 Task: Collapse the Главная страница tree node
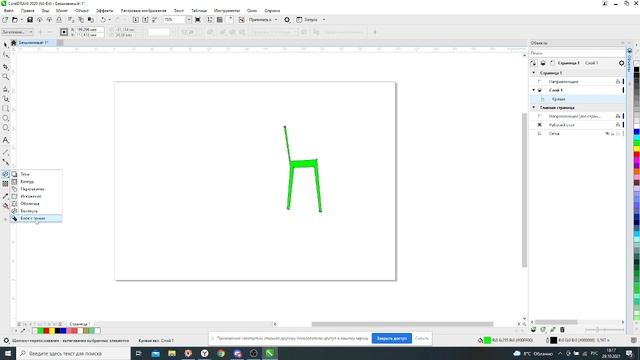click(533, 107)
